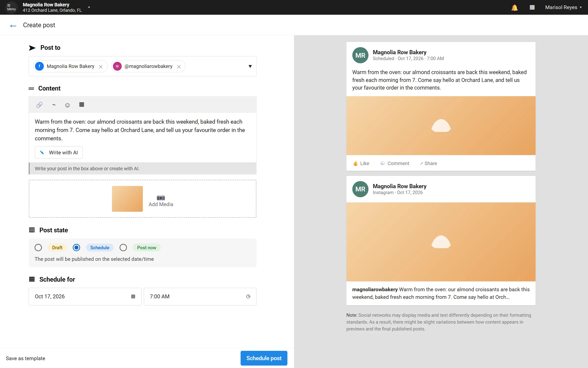Click the camera Add Media icon
Screen dimensions: 588x368
click(x=161, y=197)
